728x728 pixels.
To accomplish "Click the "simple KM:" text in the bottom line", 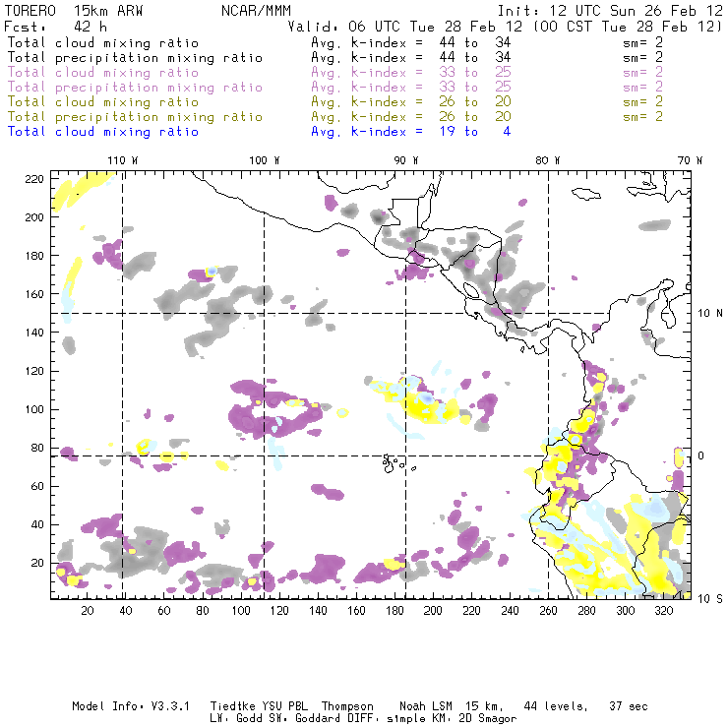I will click(420, 719).
